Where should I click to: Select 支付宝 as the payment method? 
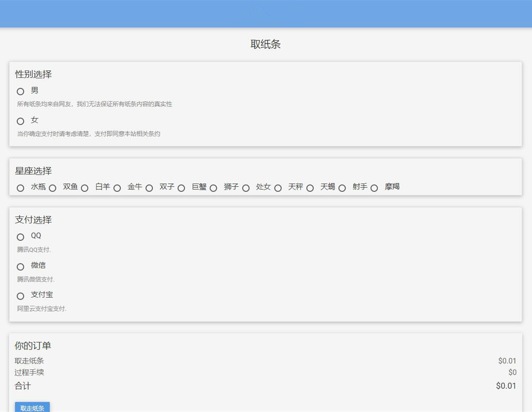20,296
